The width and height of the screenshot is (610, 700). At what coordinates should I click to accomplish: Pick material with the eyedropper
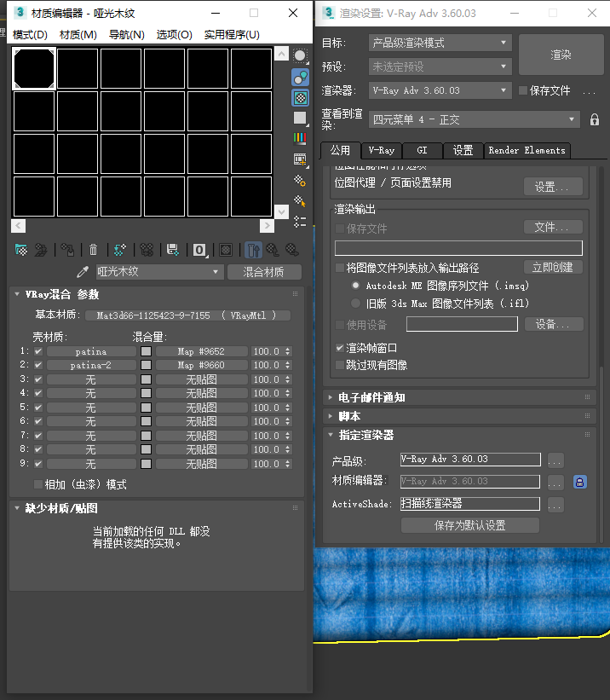coord(83,272)
